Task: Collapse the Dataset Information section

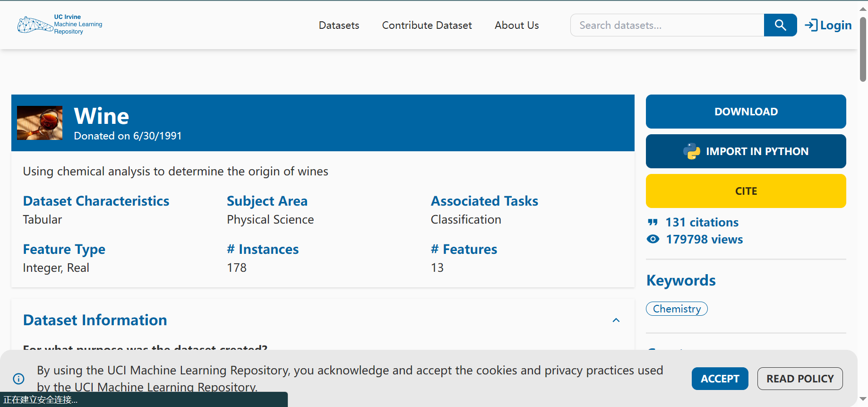Action: click(616, 320)
